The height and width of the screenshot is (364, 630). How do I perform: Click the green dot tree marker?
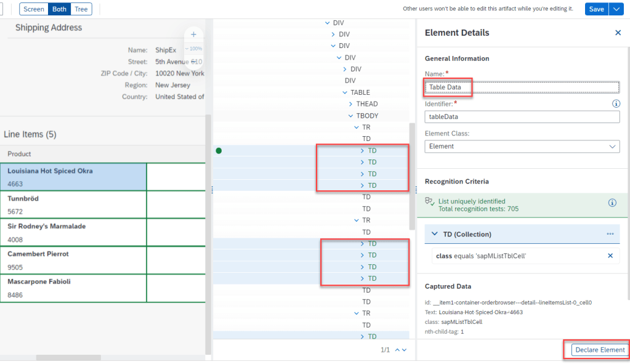tap(219, 150)
